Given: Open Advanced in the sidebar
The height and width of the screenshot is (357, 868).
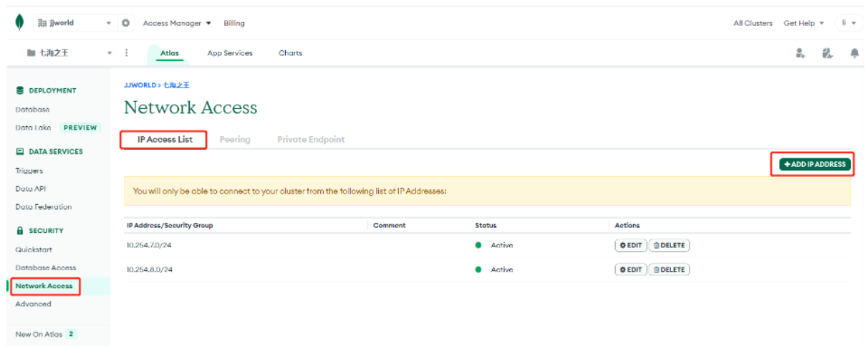Looking at the screenshot, I should pyautogui.click(x=33, y=304).
